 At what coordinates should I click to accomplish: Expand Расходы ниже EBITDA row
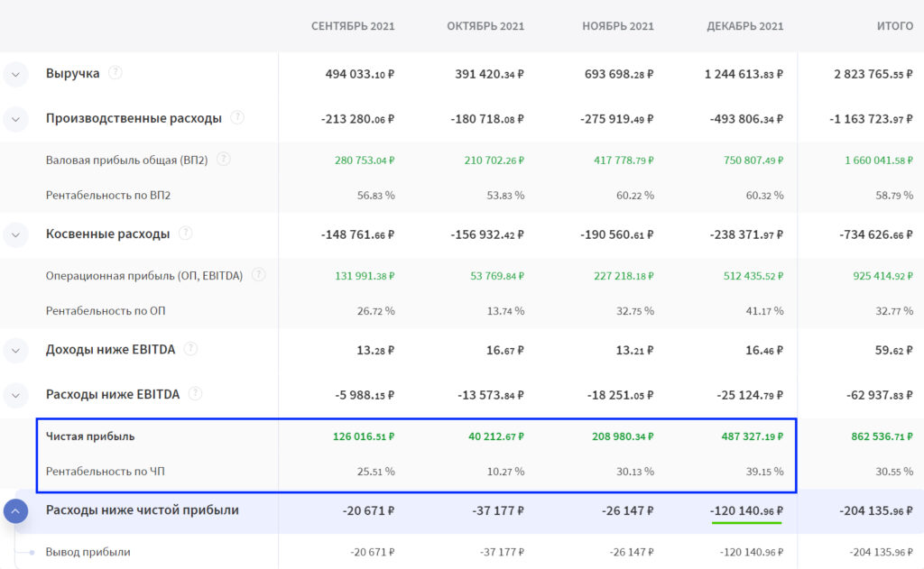[x=16, y=394]
